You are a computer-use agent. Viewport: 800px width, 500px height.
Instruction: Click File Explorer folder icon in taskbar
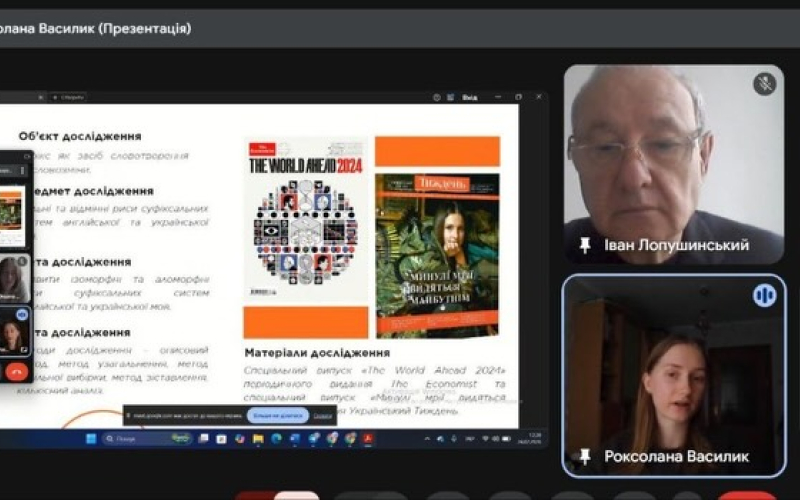[x=258, y=438]
